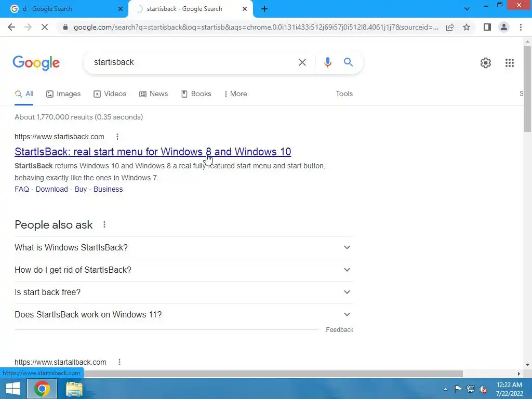Click the vertical scrollbar down arrow
The height and width of the screenshot is (399, 532).
[x=527, y=365]
